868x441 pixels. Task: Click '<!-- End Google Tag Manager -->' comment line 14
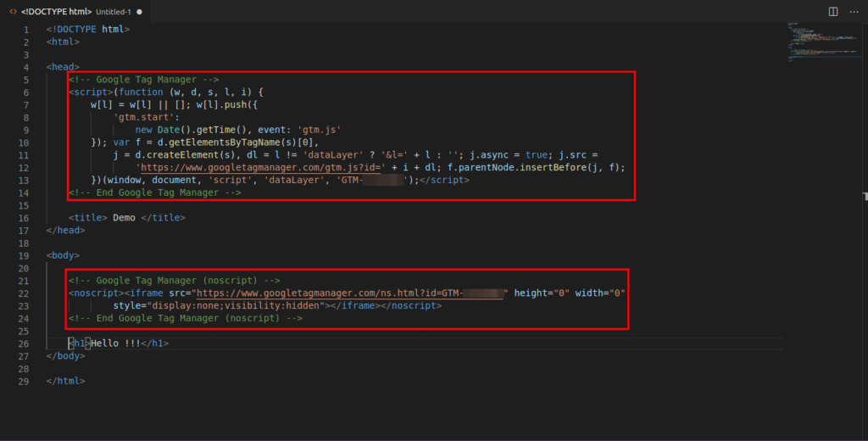(155, 193)
